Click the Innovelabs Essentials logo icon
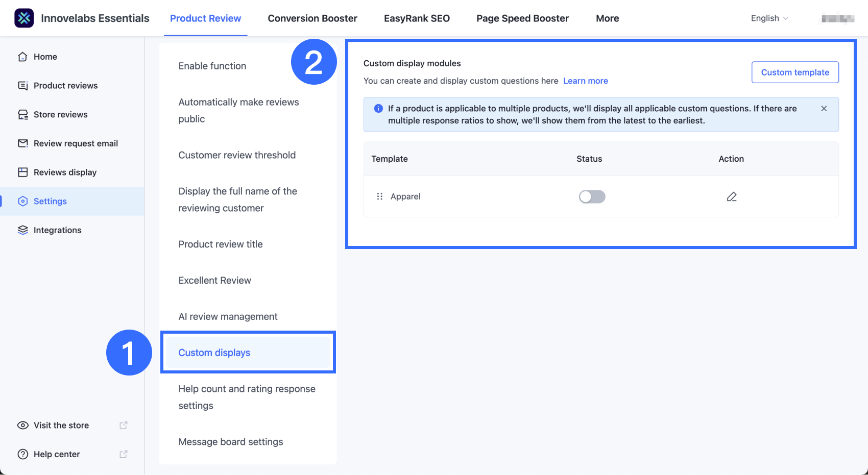The image size is (868, 475). pyautogui.click(x=24, y=18)
